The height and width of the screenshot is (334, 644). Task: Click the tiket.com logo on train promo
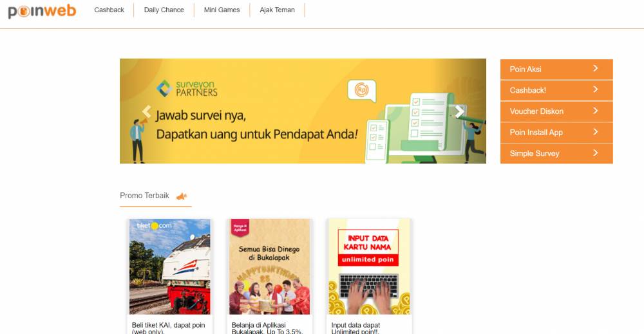pos(154,226)
